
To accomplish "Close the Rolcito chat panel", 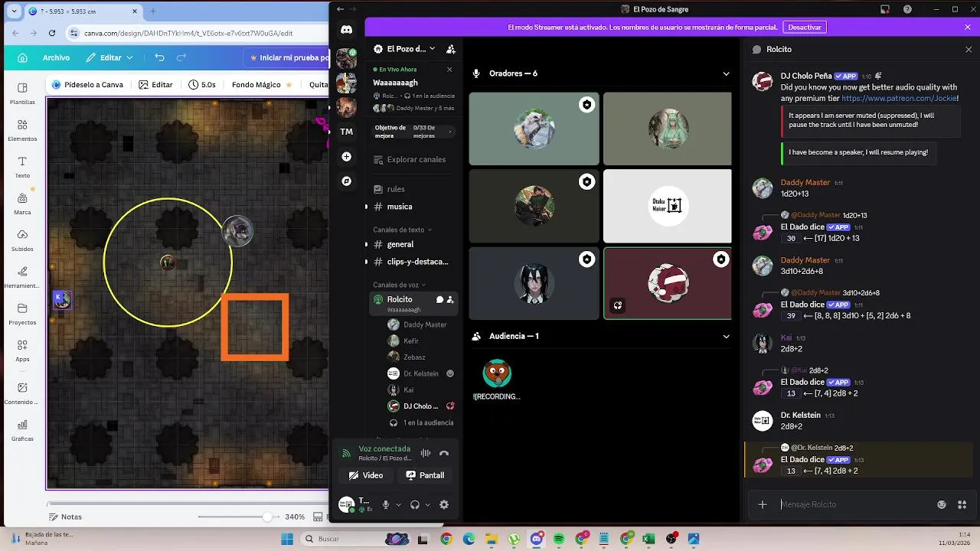I will click(969, 49).
